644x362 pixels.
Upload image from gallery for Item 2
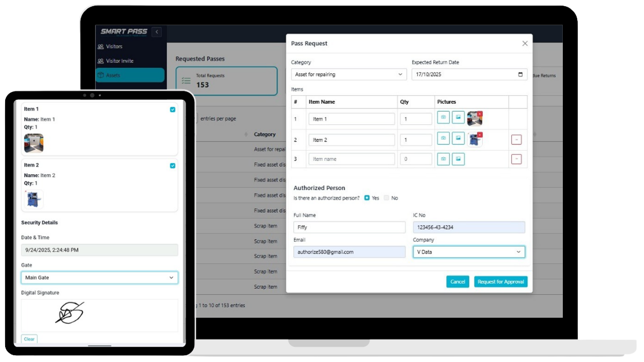click(457, 139)
